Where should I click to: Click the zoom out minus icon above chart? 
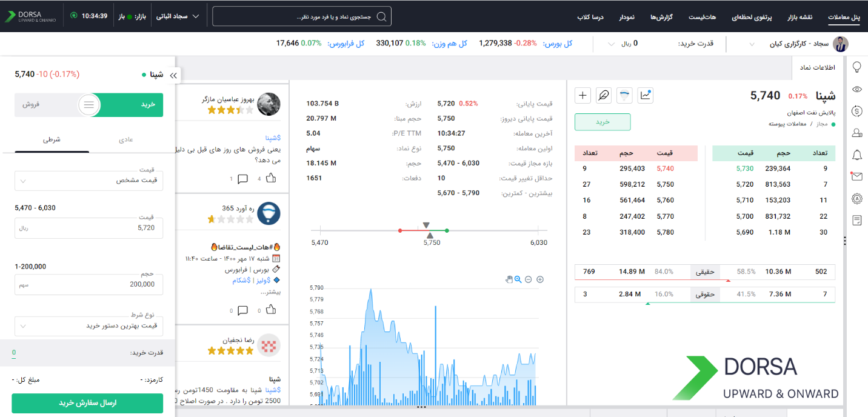coord(529,279)
